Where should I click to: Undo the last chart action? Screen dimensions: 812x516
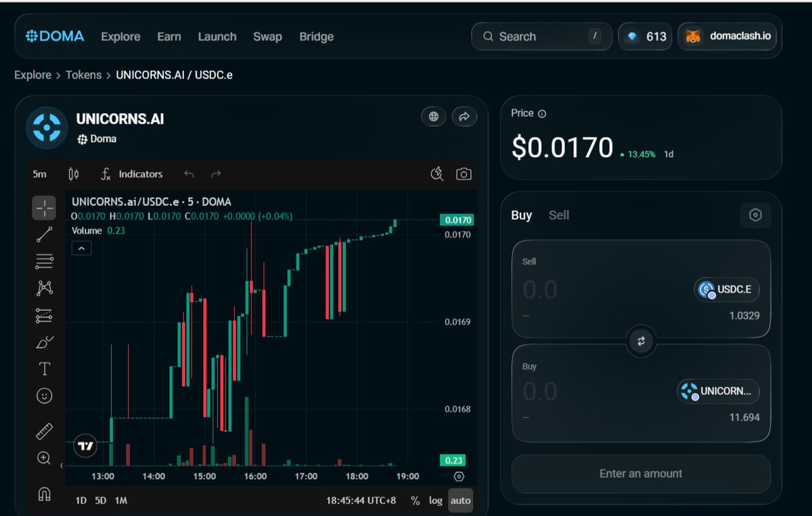click(x=189, y=174)
